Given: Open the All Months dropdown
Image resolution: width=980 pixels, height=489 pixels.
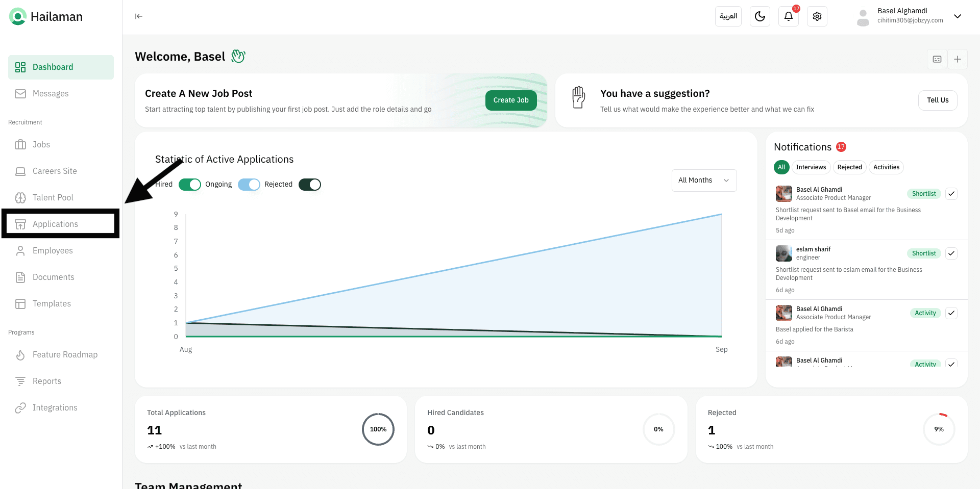Looking at the screenshot, I should coord(704,181).
